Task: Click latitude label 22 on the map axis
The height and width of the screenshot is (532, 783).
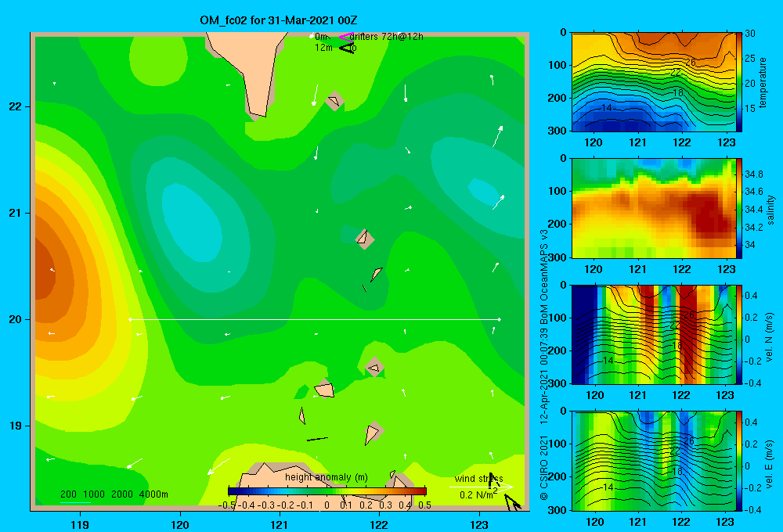Action: click(15, 107)
